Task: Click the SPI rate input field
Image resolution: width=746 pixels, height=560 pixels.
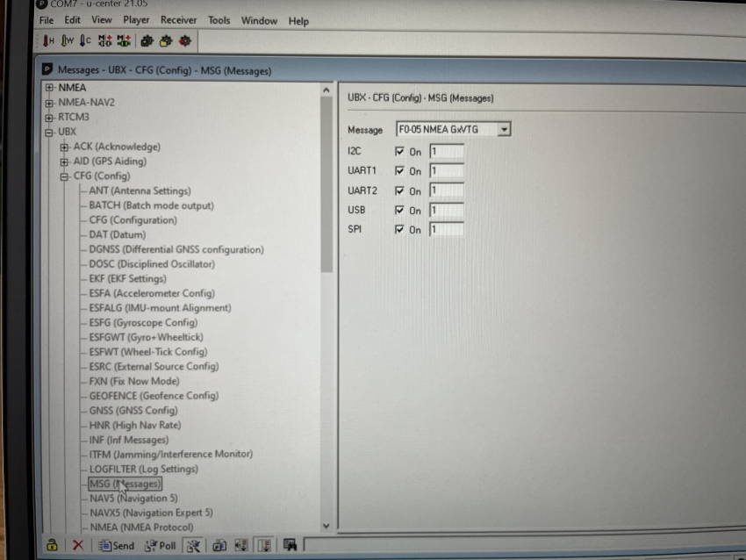Action: click(446, 229)
